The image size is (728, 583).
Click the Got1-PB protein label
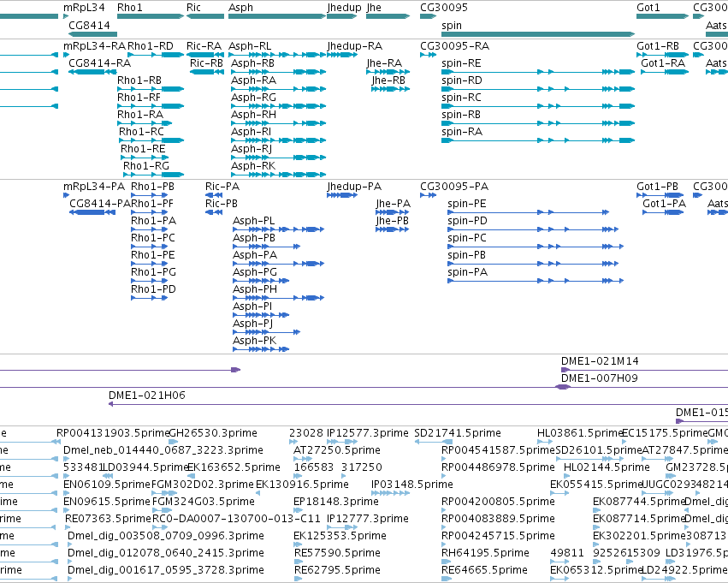[x=657, y=187]
